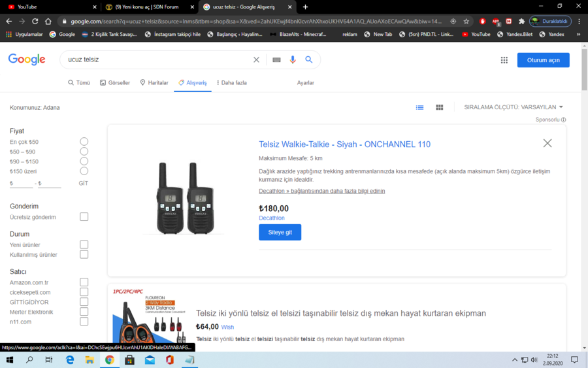This screenshot has height=368, width=588.
Task: Open Office from the taskbar
Action: [x=170, y=360]
